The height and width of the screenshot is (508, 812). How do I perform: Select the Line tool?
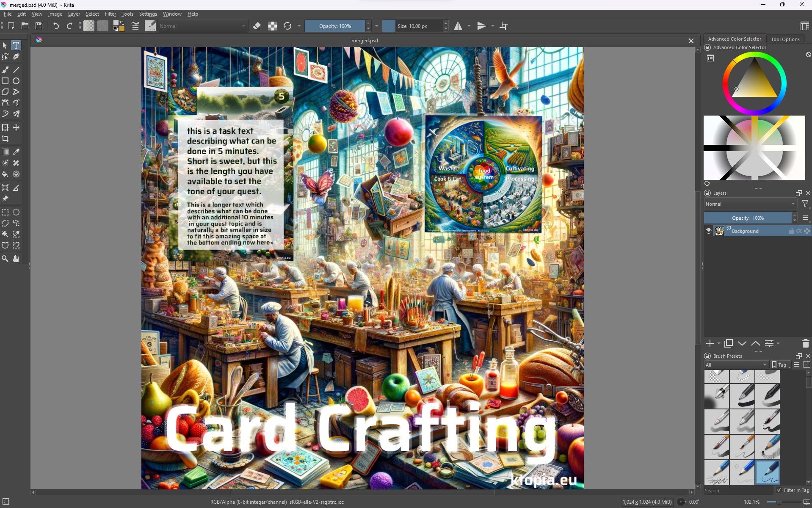[x=16, y=70]
